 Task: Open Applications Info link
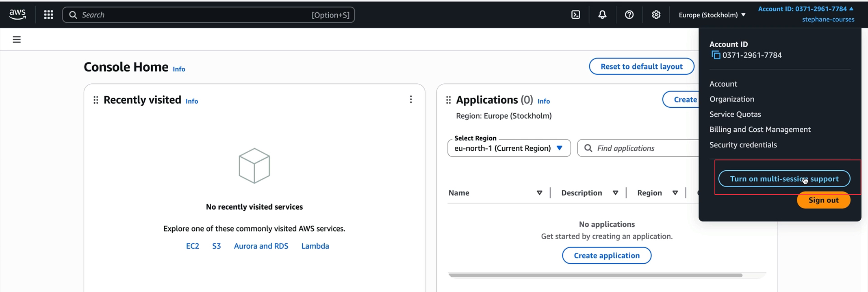click(544, 101)
